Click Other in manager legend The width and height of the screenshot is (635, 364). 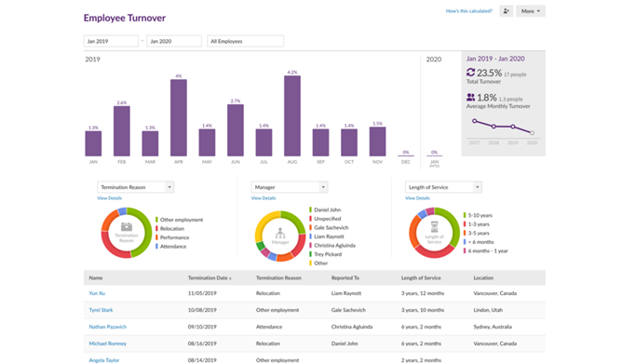pos(320,263)
